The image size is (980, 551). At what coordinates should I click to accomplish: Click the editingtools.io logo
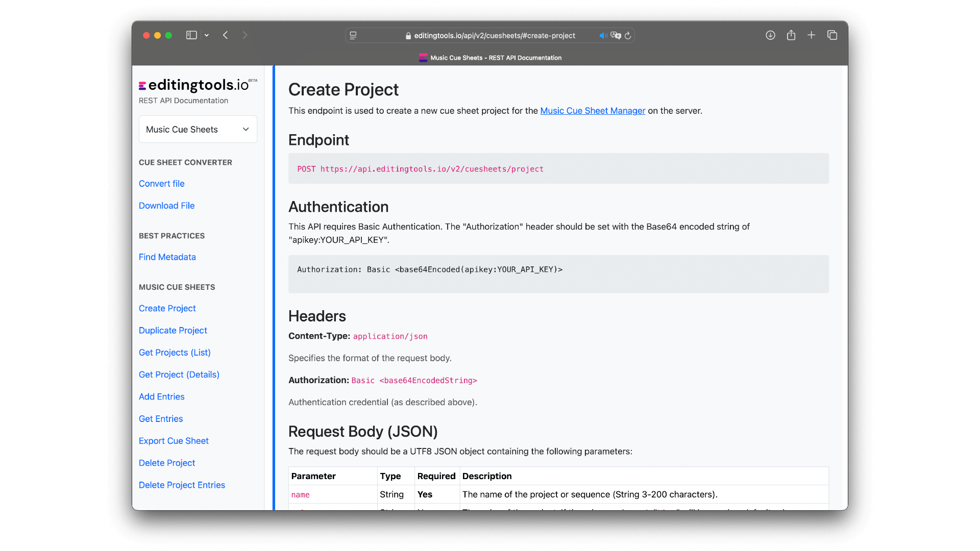click(195, 85)
